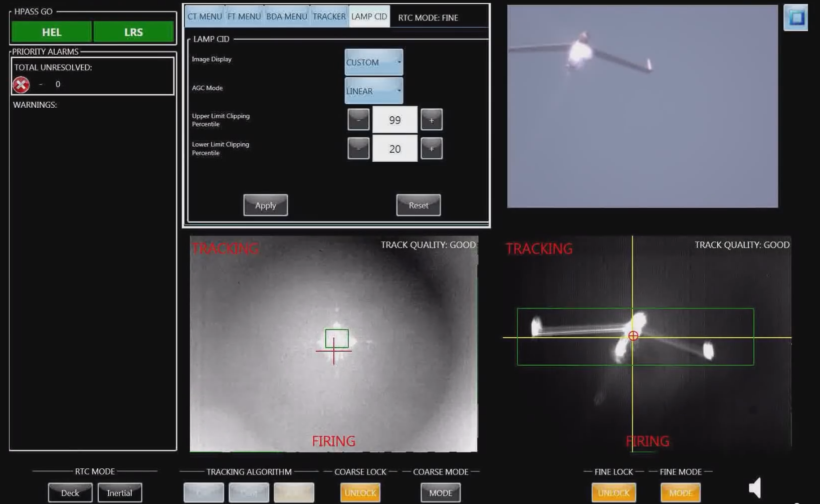Viewport: 820px width, 504px height.
Task: Toggle the green HEL status indicator
Action: pos(52,32)
